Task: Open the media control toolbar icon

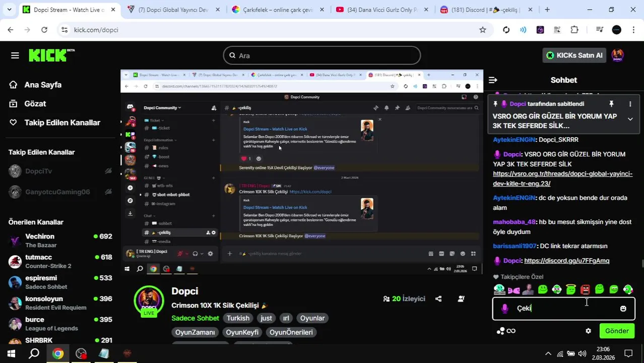Action: coord(599,30)
